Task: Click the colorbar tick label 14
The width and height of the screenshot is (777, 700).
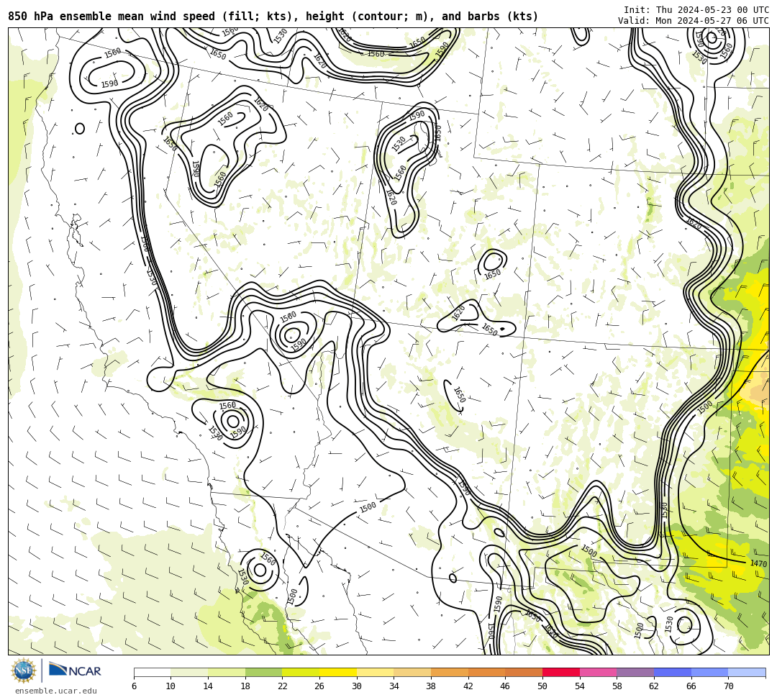Action: [x=208, y=686]
